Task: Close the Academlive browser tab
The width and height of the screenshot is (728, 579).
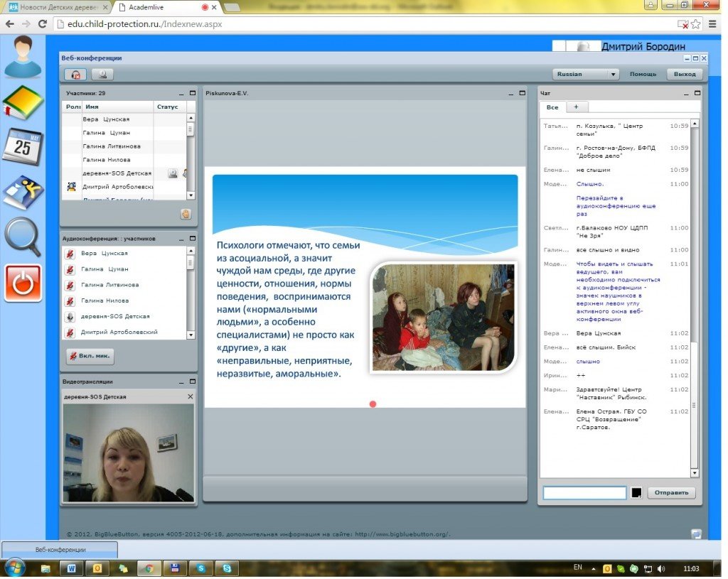Action: click(x=214, y=7)
